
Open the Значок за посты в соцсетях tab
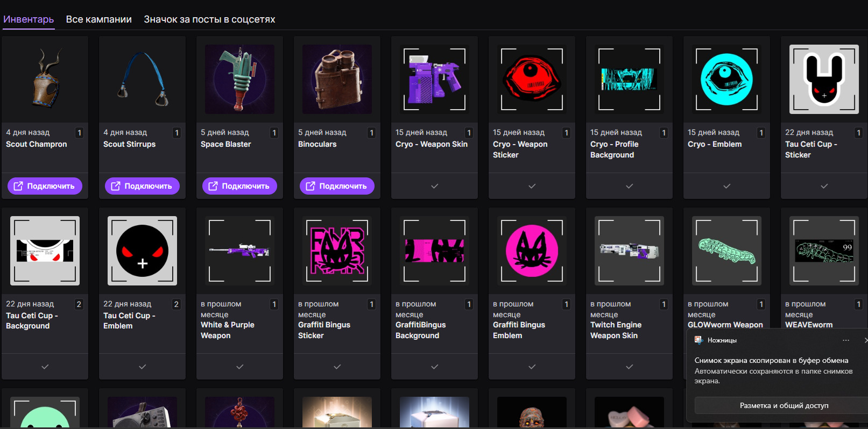[209, 19]
